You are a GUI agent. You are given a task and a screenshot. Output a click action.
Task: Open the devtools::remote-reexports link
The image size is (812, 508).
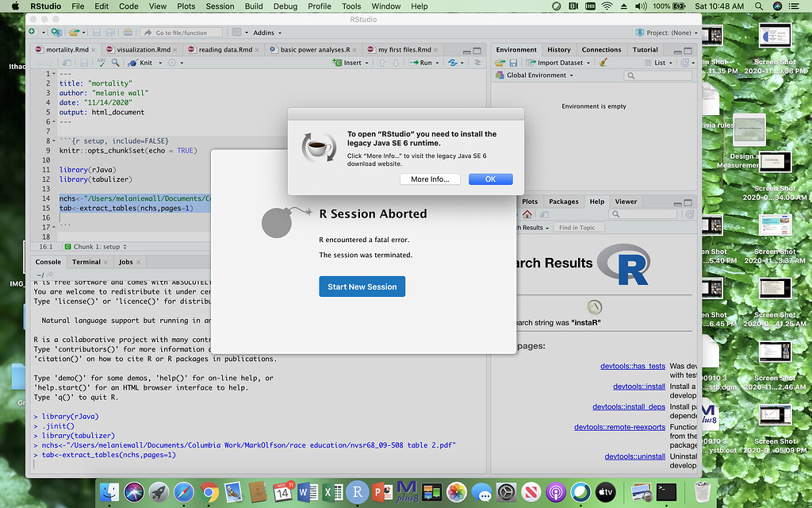click(x=619, y=427)
